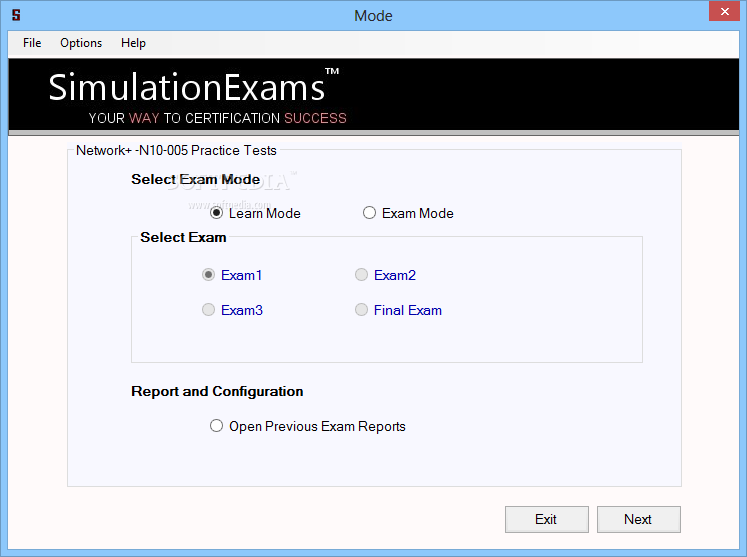Open the Help menu
The height and width of the screenshot is (557, 747).
pos(133,43)
